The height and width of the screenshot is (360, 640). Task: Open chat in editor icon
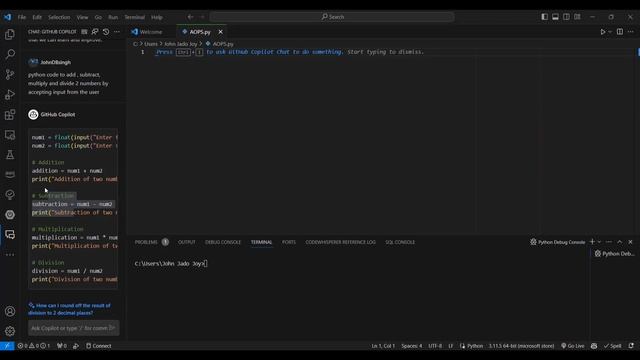pos(95,32)
